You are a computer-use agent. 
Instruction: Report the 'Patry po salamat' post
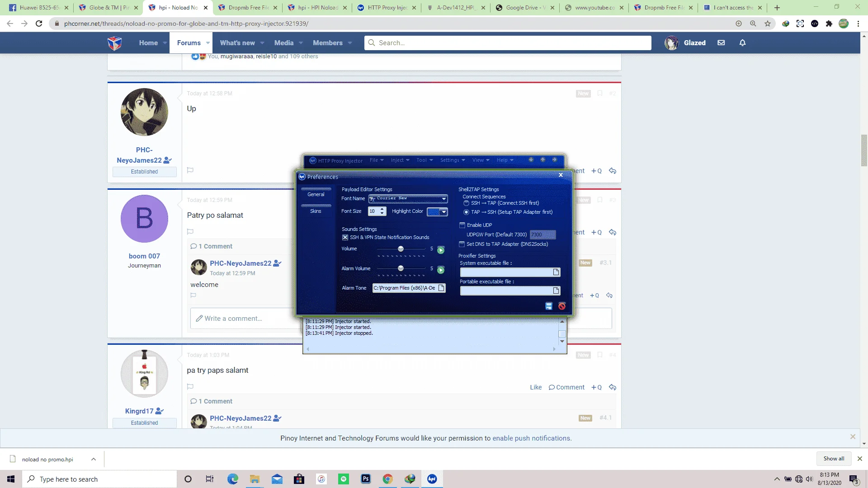(x=190, y=232)
